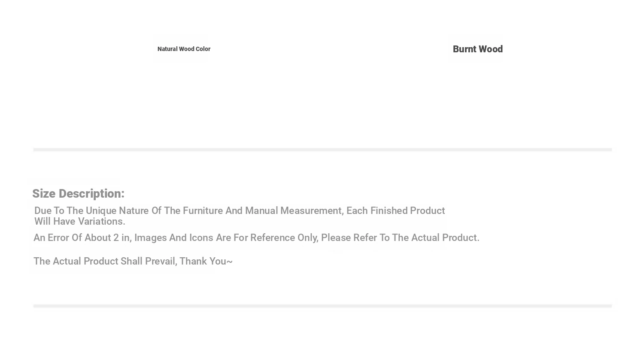Click the horizontal divider above Size Description
The image size is (644, 361).
coord(322,150)
